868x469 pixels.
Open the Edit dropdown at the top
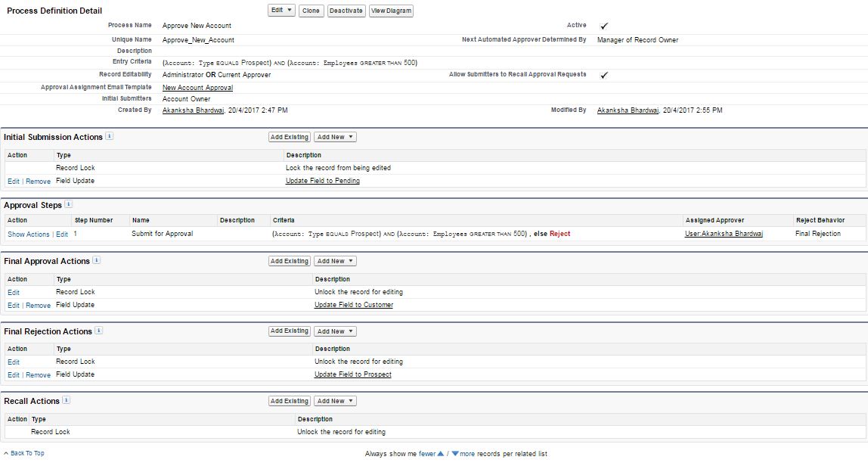tap(281, 11)
